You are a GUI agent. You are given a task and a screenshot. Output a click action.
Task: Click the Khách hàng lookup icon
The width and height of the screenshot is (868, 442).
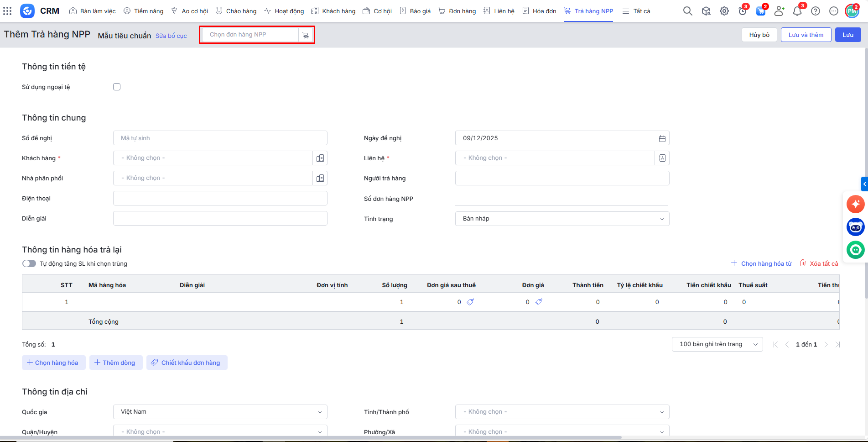point(320,158)
